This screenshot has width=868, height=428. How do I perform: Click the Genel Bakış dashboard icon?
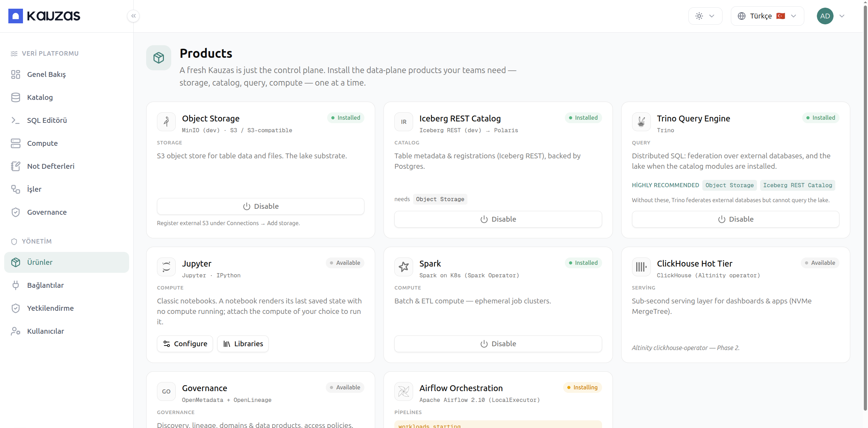pyautogui.click(x=16, y=74)
